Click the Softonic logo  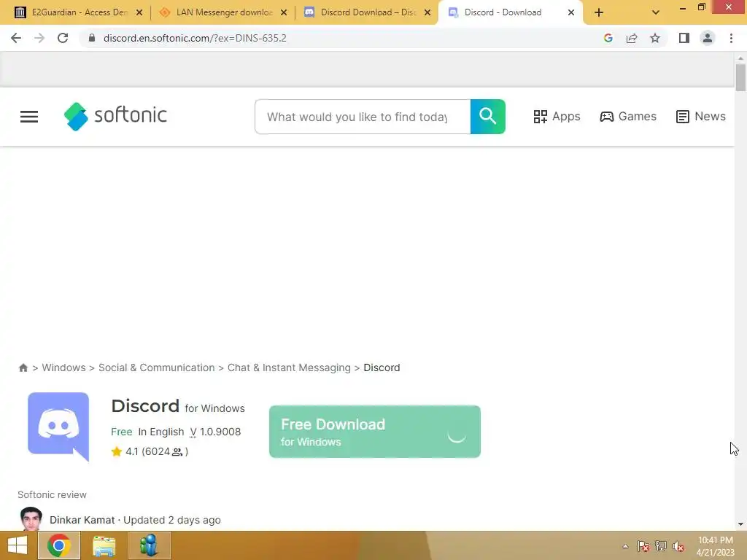coord(115,116)
